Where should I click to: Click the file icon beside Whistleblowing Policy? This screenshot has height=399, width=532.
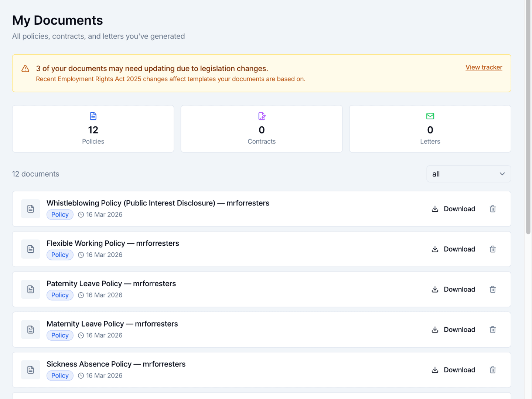tap(30, 209)
